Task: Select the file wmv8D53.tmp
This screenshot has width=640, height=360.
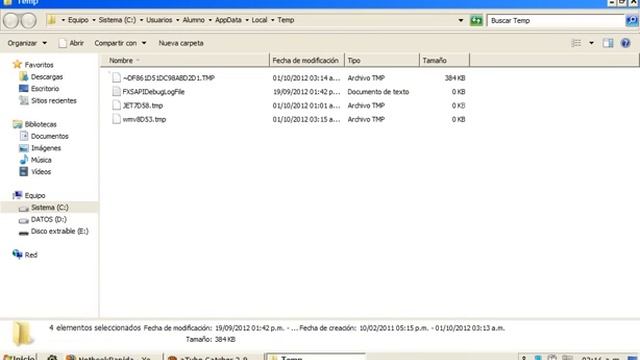Action: (x=144, y=120)
